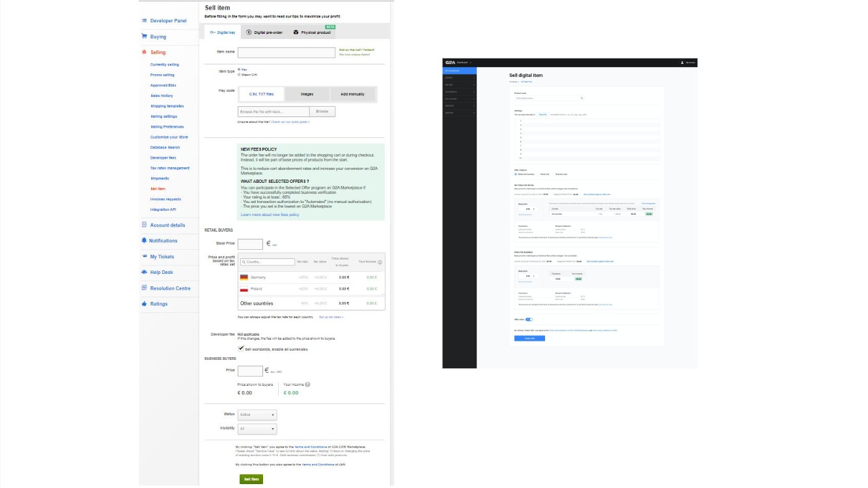Click the Item name input field
Viewport: 868px width, 488px height.
click(x=285, y=52)
